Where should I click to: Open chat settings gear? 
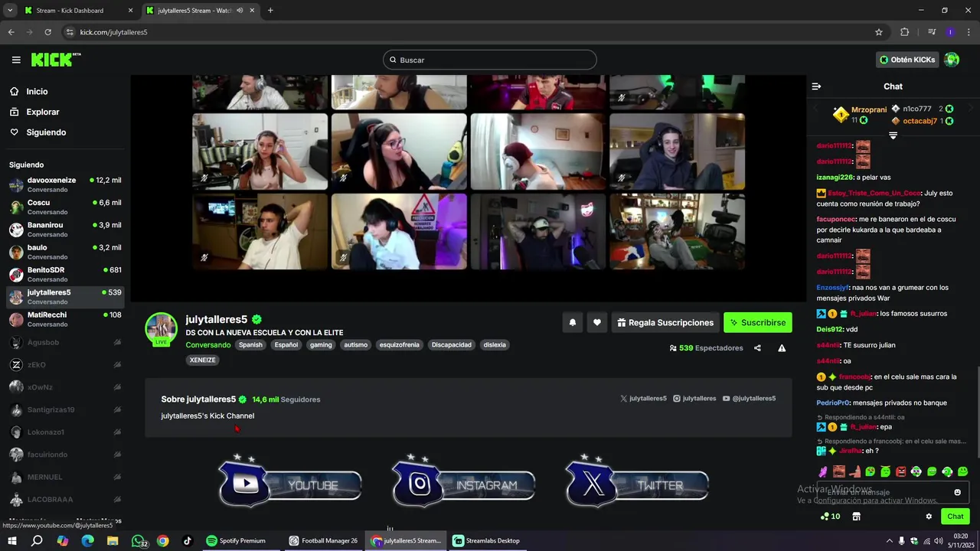tap(929, 517)
